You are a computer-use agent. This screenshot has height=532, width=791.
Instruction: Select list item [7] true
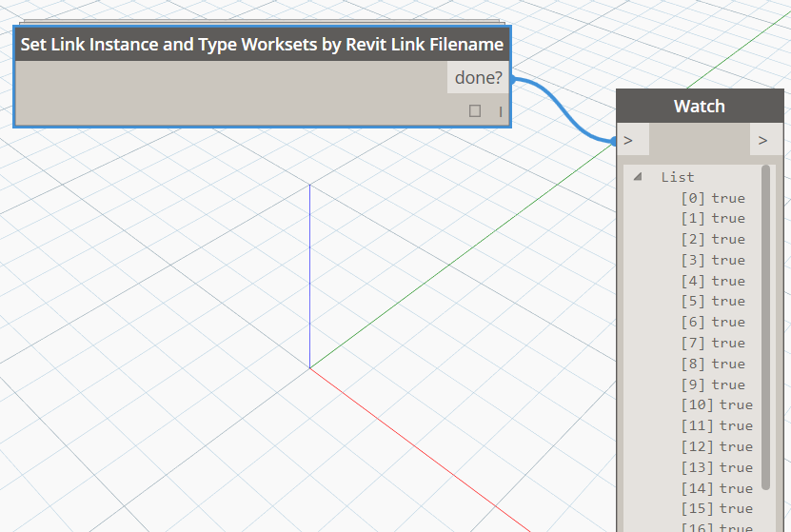(713, 343)
